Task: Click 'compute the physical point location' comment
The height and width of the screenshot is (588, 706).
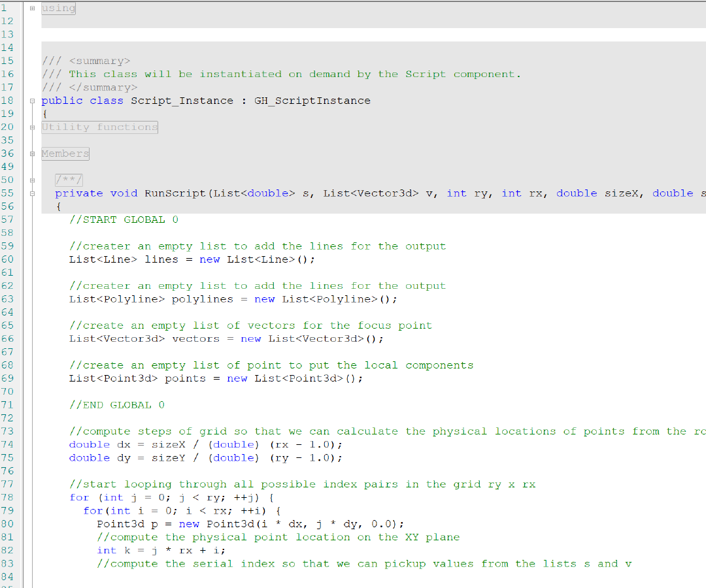Action: click(x=278, y=537)
